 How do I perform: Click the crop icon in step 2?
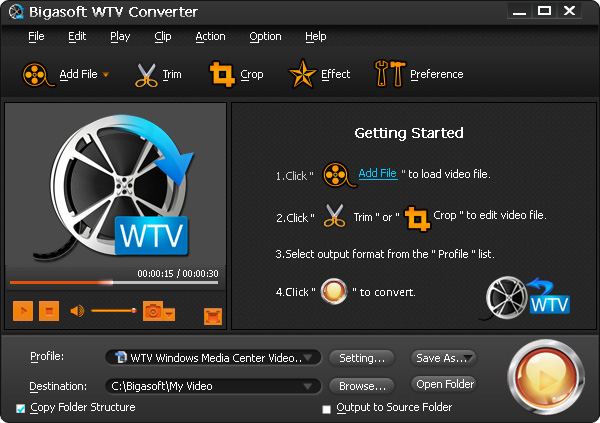click(x=417, y=219)
